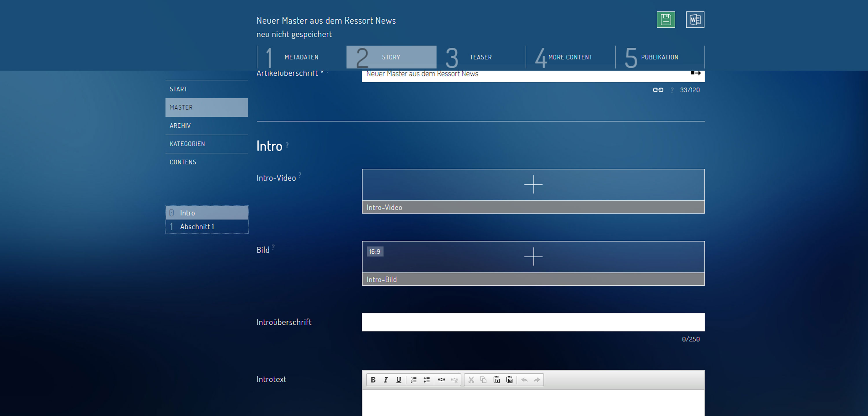
Task: Insert bulleted list in Introtext
Action: [426, 380]
